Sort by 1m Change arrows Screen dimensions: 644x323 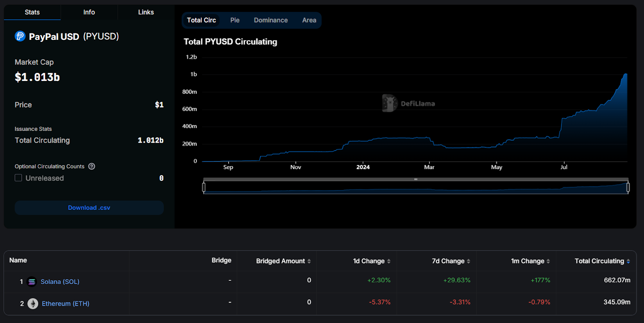[548, 261]
